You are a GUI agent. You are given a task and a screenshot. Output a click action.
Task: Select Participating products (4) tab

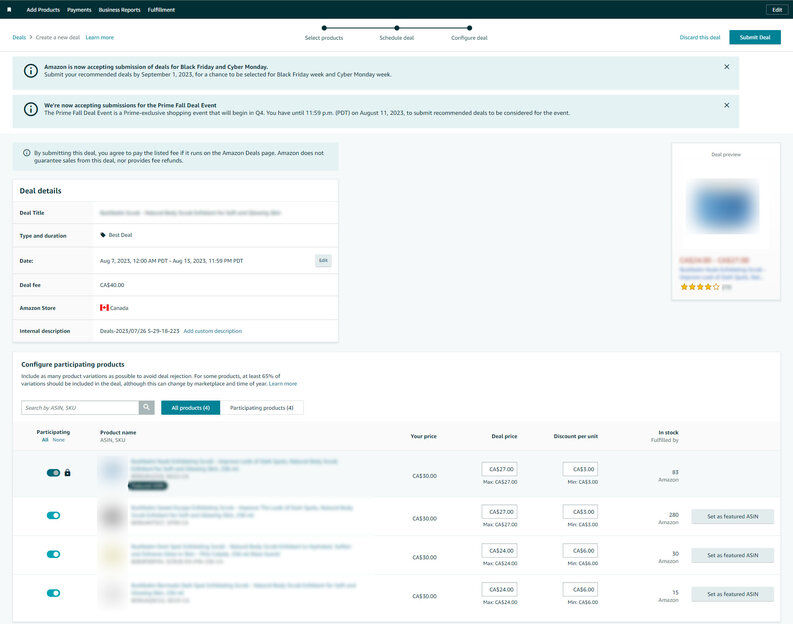pos(261,408)
